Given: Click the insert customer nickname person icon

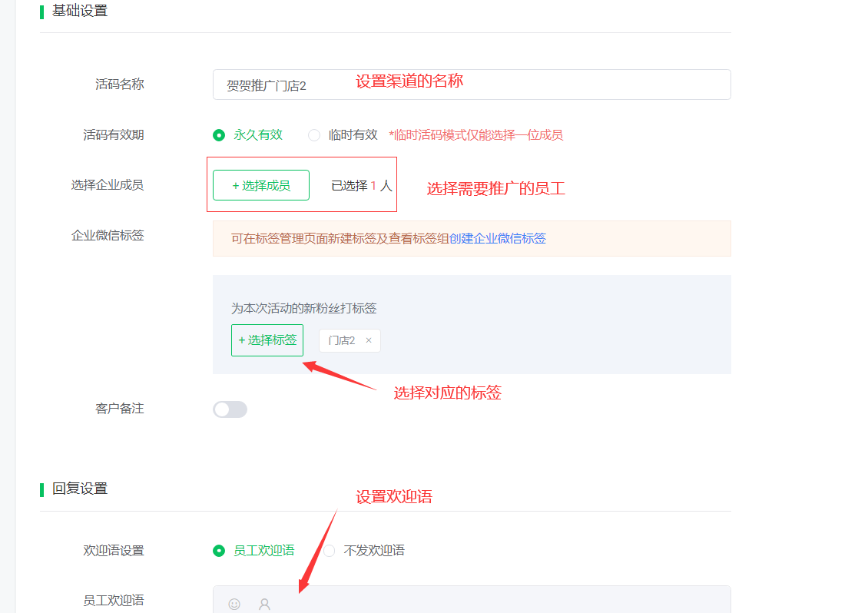Looking at the screenshot, I should (x=264, y=604).
